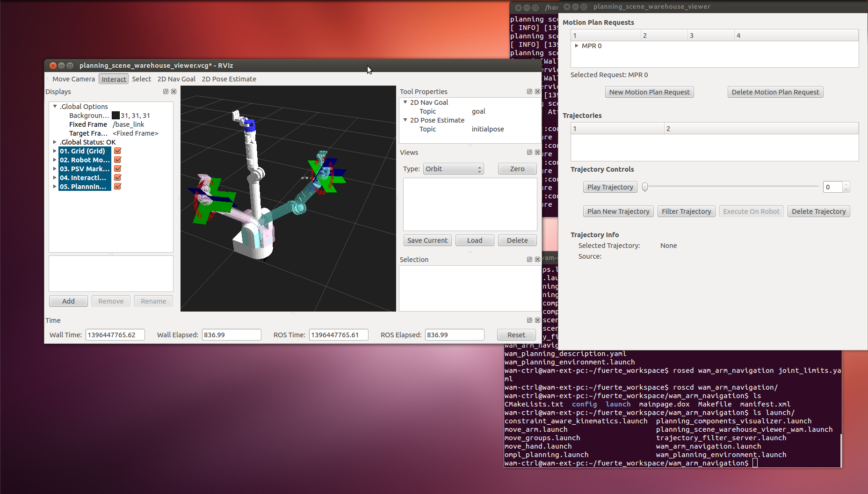Float the Views panel

coord(529,153)
